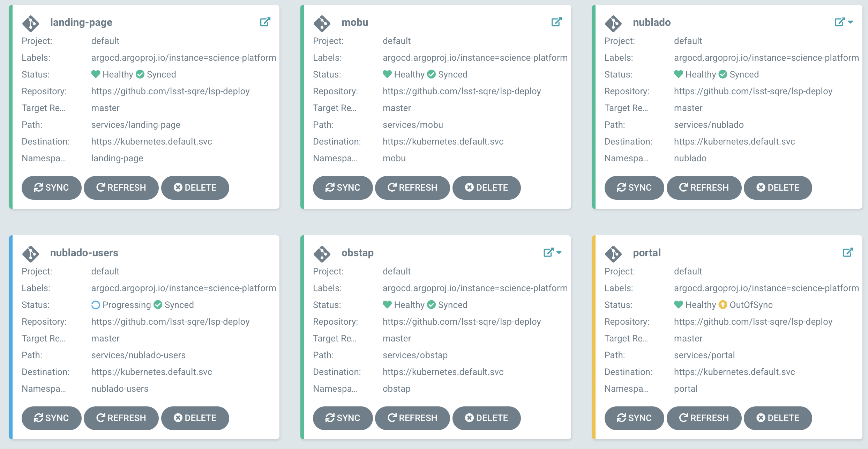868x449 pixels.
Task: Click landing-page repository URL
Action: click(170, 91)
